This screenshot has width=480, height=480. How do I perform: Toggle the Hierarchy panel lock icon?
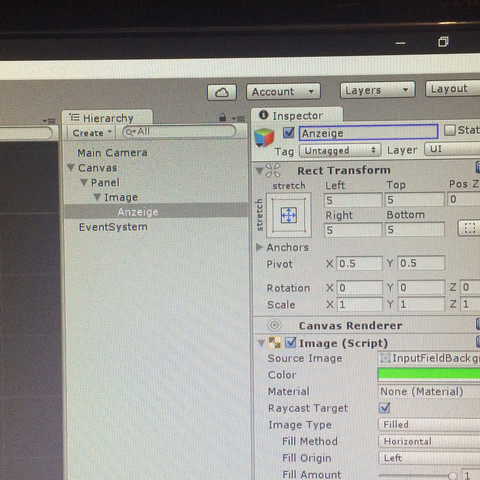pos(223,117)
